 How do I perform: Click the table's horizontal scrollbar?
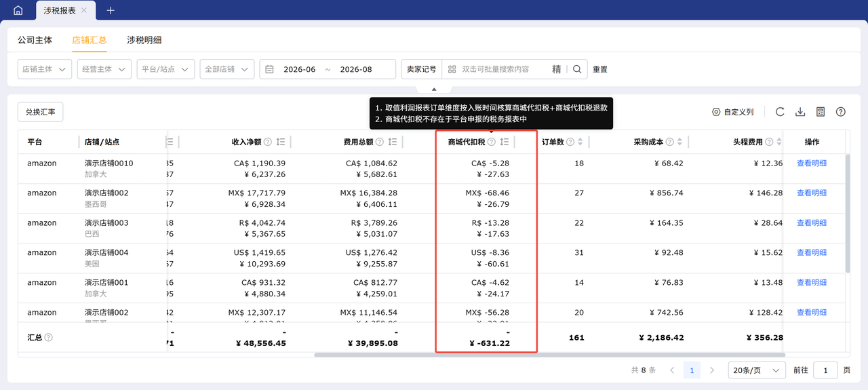click(x=549, y=355)
